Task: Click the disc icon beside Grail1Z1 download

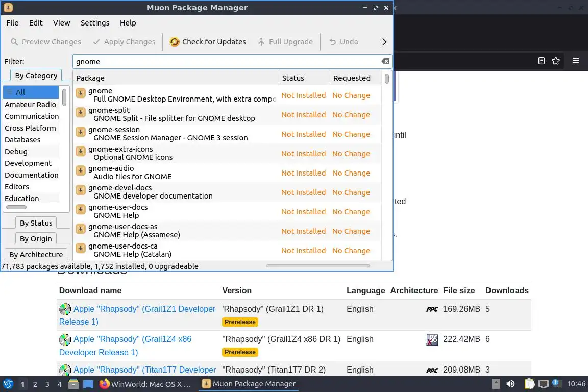Action: [x=65, y=309]
